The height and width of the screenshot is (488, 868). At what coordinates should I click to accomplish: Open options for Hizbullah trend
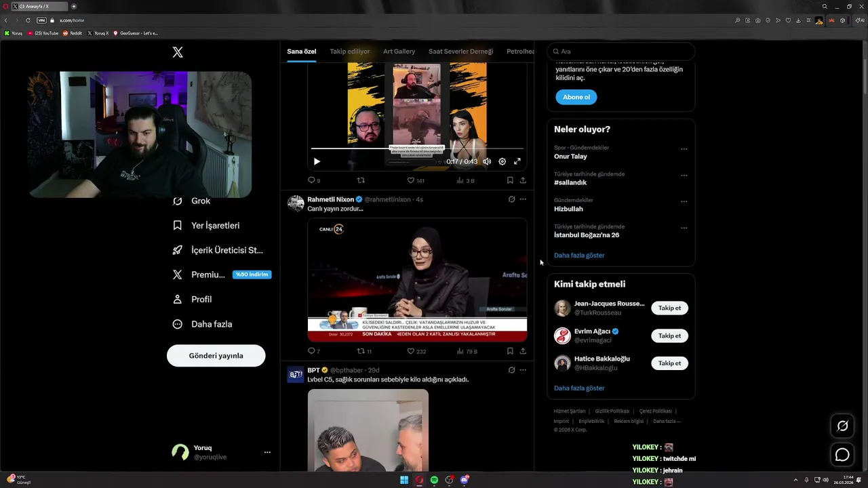(x=684, y=201)
